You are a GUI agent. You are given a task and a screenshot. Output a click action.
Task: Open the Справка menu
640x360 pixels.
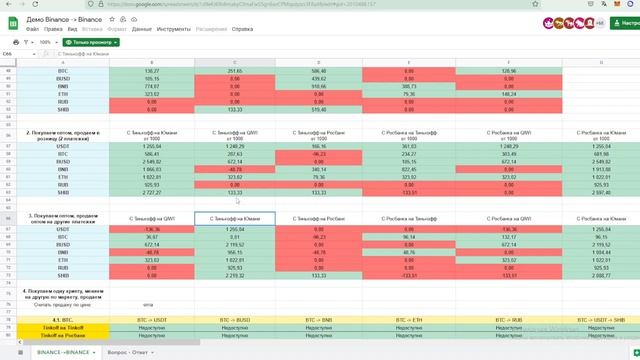(x=242, y=29)
